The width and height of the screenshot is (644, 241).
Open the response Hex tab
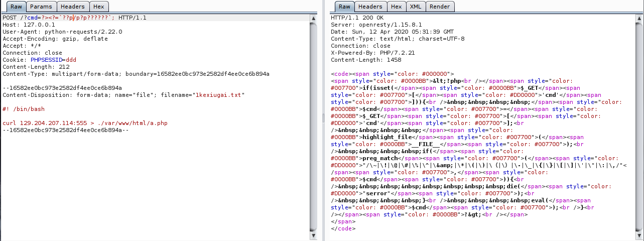pos(397,7)
